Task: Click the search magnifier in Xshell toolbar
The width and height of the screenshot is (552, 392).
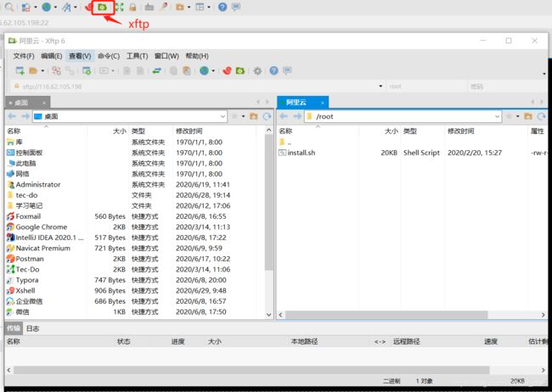Action: click(x=9, y=7)
